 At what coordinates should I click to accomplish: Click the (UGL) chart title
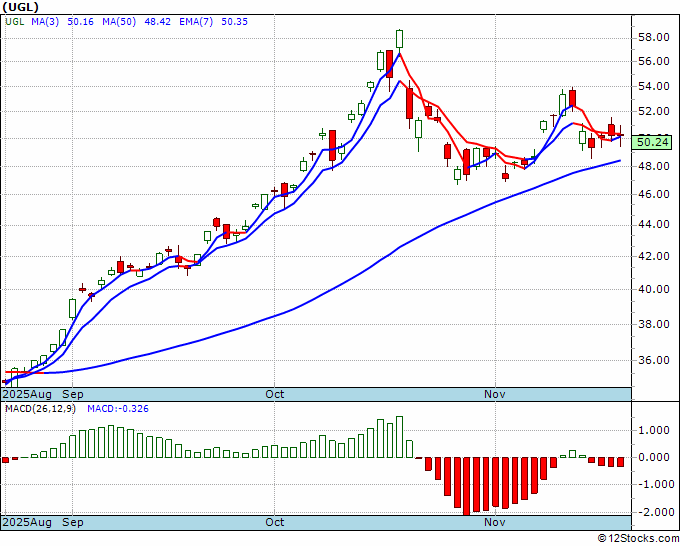tap(20, 7)
